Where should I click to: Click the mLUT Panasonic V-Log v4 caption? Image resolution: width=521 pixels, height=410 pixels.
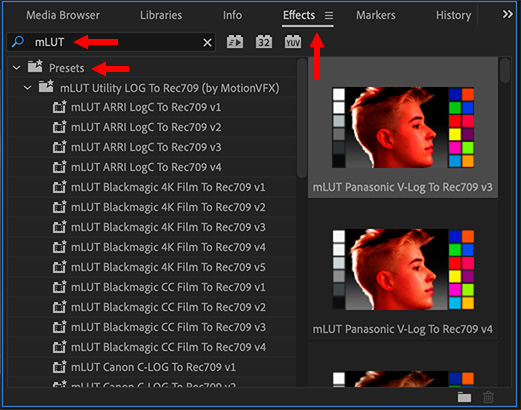coord(402,329)
